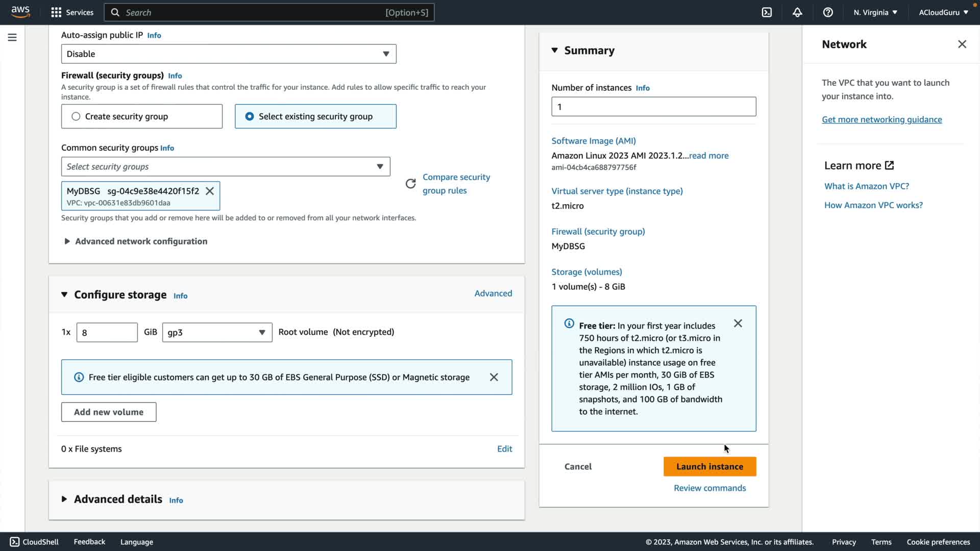This screenshot has width=980, height=551.
Task: Open the Auto-assign public IP dropdown
Action: coord(228,54)
